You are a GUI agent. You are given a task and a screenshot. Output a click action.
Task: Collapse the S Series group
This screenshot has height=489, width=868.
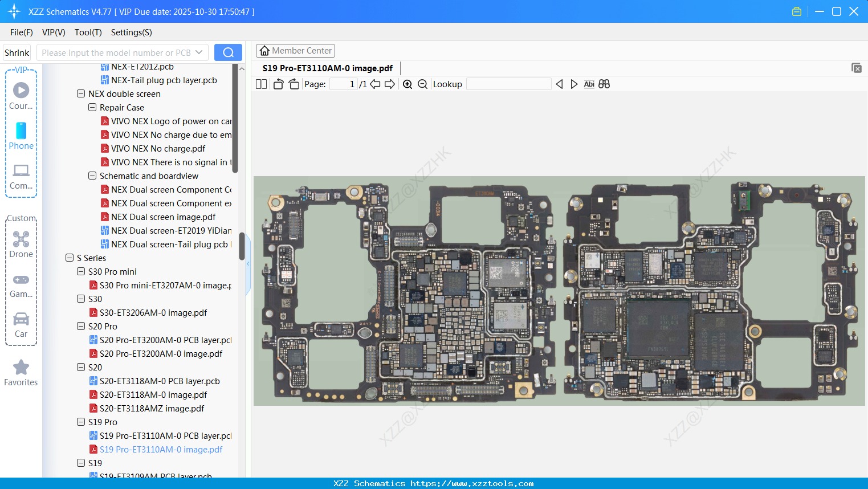[70, 258]
